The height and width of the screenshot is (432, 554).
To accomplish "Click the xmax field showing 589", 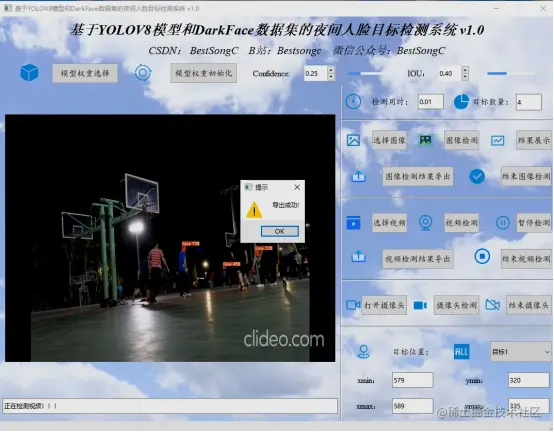I will 413,406.
